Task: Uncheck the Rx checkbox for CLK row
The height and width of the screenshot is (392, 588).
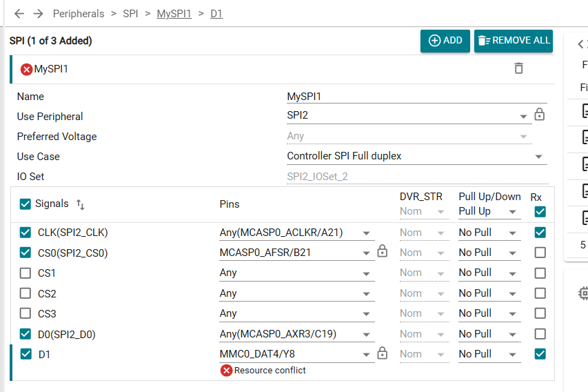Action: (x=540, y=233)
